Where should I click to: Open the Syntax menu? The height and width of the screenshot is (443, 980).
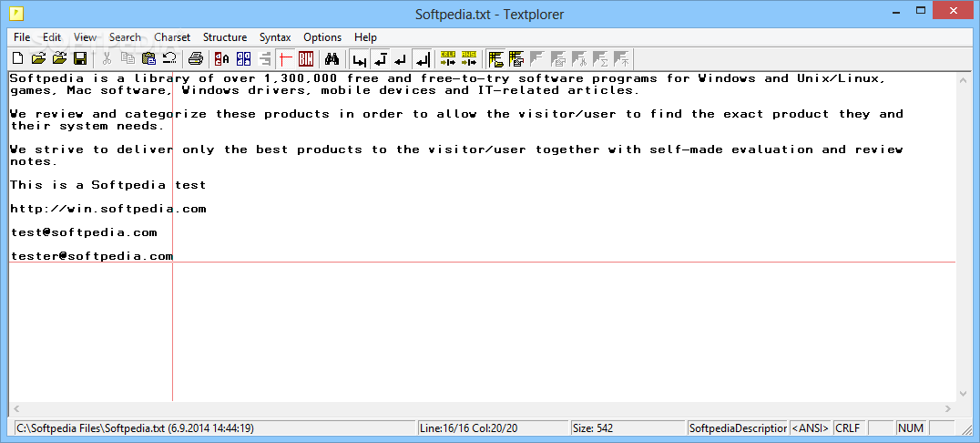click(x=275, y=36)
